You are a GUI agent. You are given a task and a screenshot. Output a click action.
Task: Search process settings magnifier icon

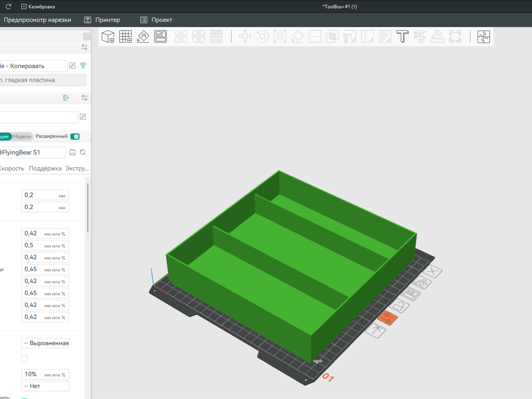coord(83,152)
